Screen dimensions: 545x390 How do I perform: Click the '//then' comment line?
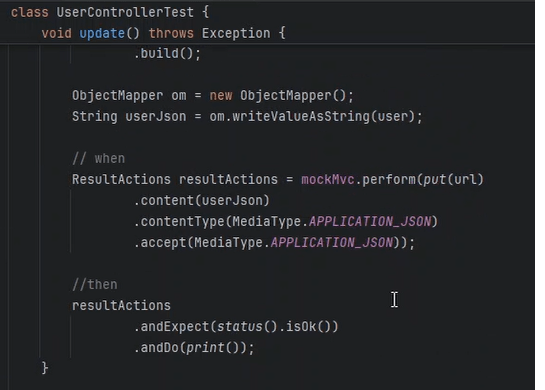pyautogui.click(x=95, y=285)
